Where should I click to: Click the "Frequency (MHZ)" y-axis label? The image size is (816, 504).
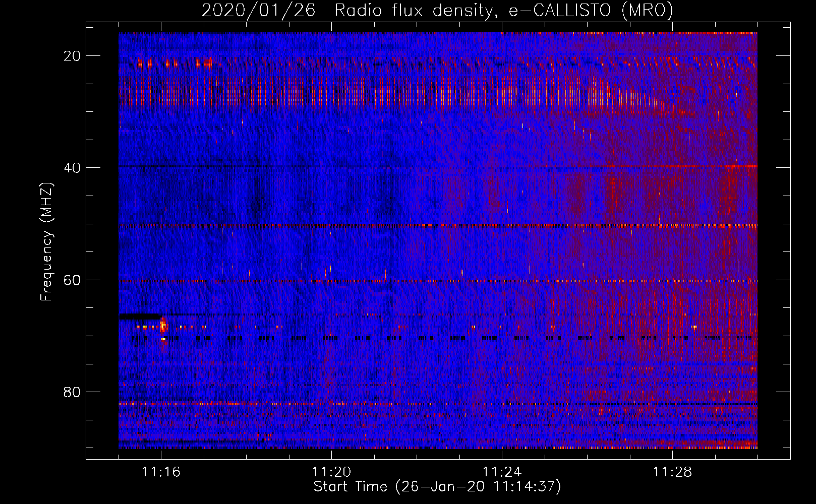tap(46, 241)
